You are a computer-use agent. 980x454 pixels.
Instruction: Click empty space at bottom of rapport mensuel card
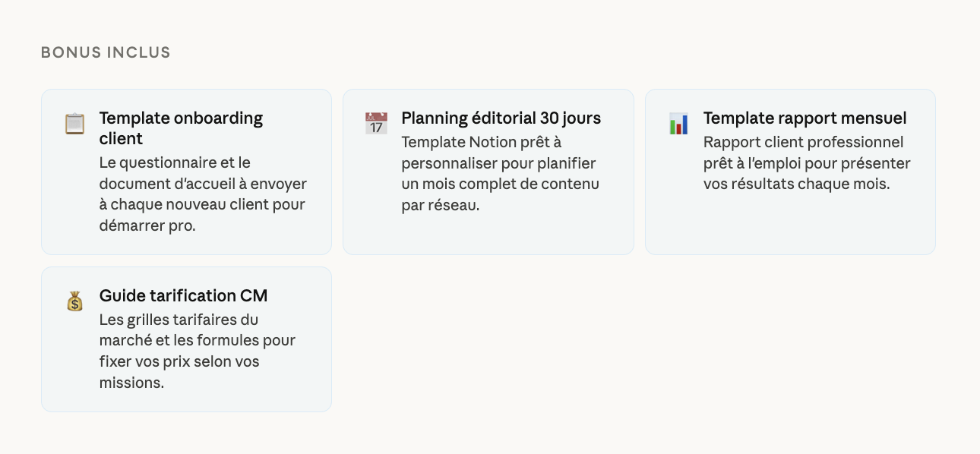(x=790, y=228)
